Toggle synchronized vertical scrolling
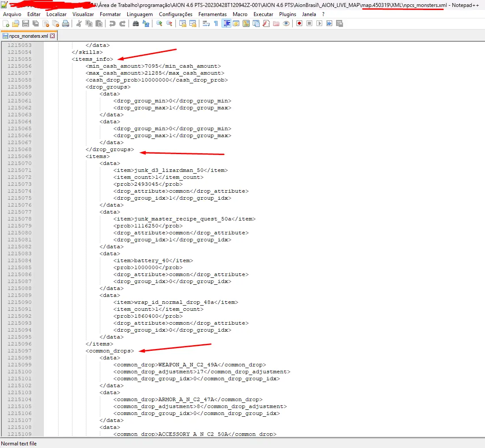This screenshot has height=448, width=485. point(183,24)
